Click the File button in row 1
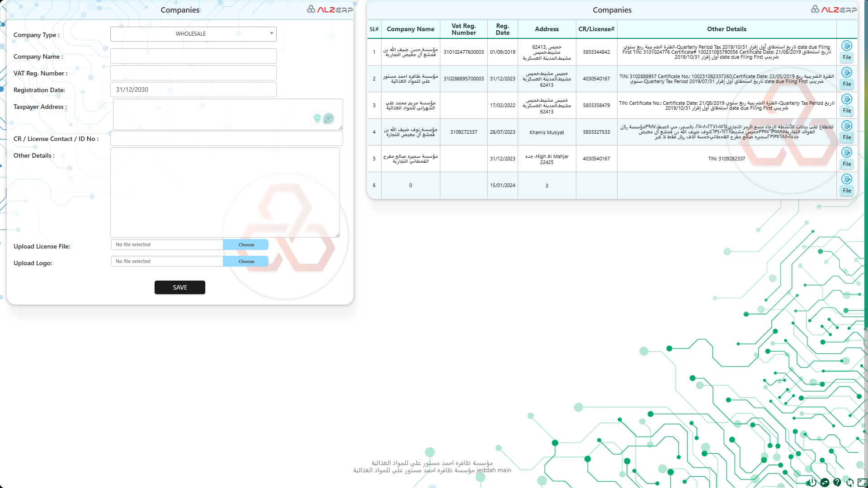868x488 pixels. point(847,57)
